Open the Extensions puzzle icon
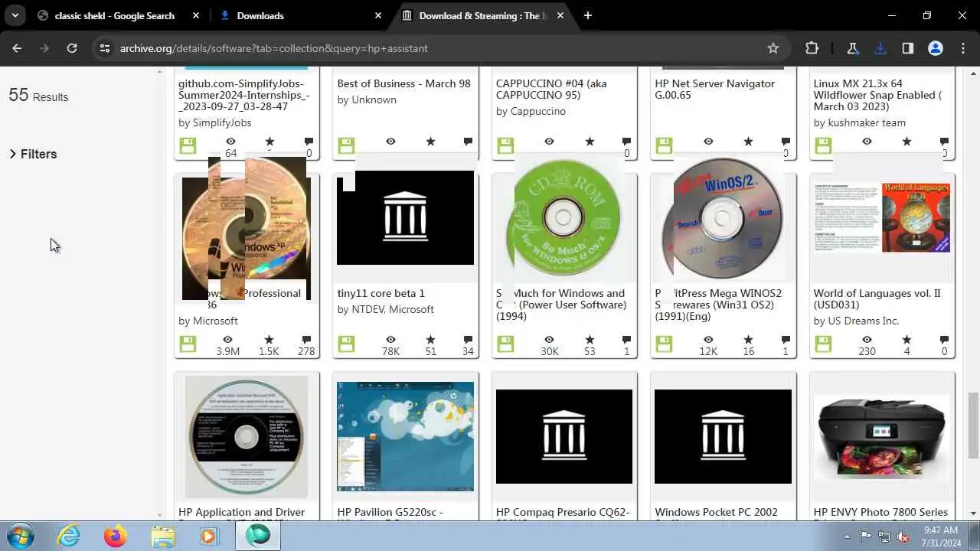The width and height of the screenshot is (980, 551). 812,48
